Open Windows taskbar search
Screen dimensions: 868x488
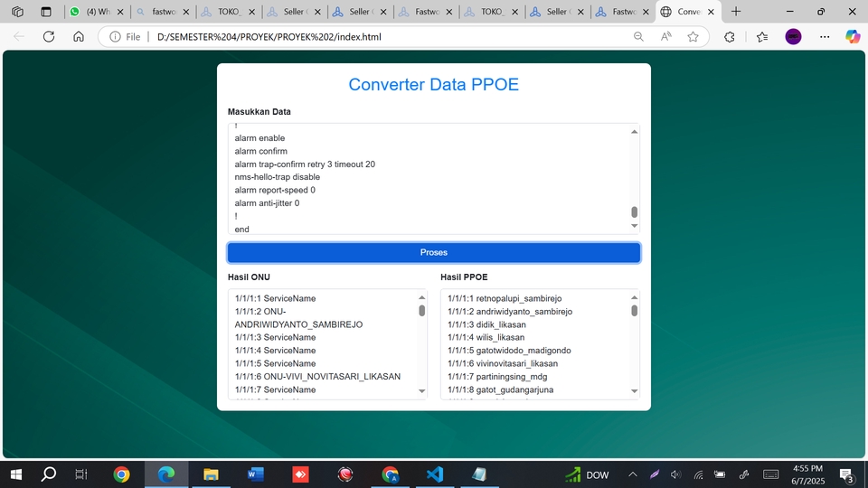coord(49,474)
